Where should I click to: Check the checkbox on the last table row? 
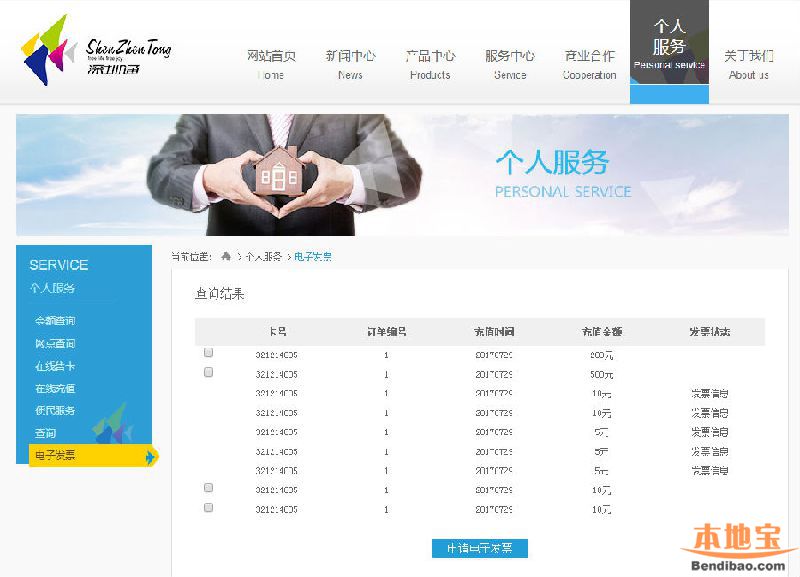pyautogui.click(x=208, y=507)
